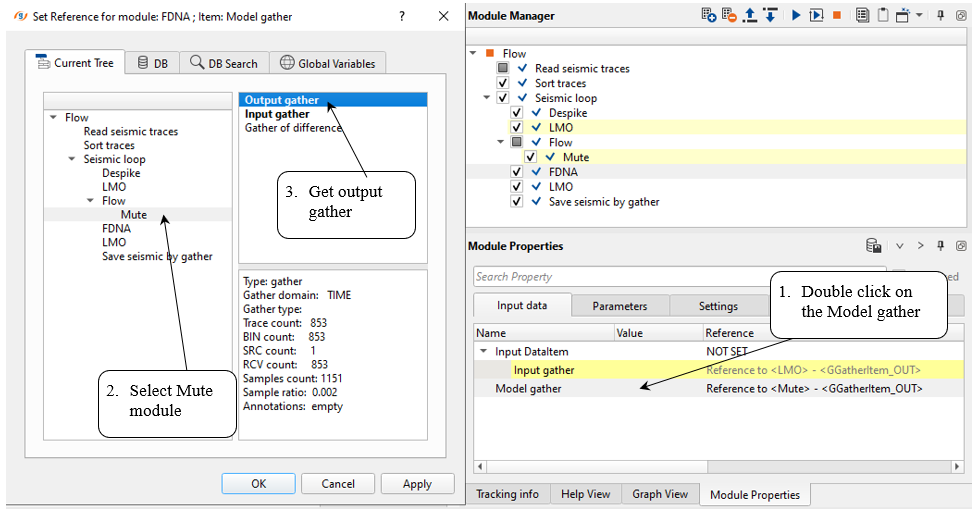The width and height of the screenshot is (979, 515).
Task: Click the add module icon
Action: pos(708,15)
